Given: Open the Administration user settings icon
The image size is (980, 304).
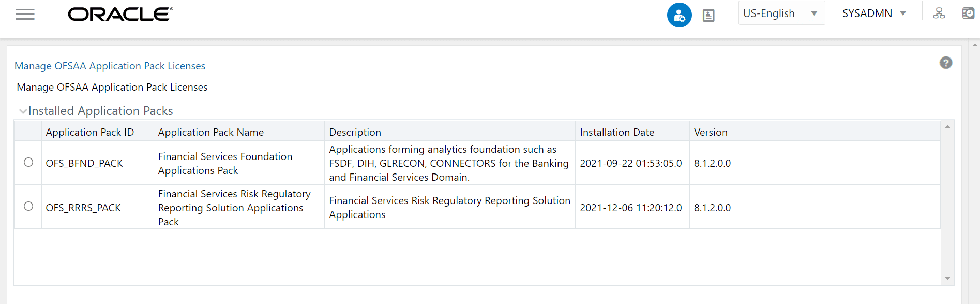Looking at the screenshot, I should tap(679, 15).
